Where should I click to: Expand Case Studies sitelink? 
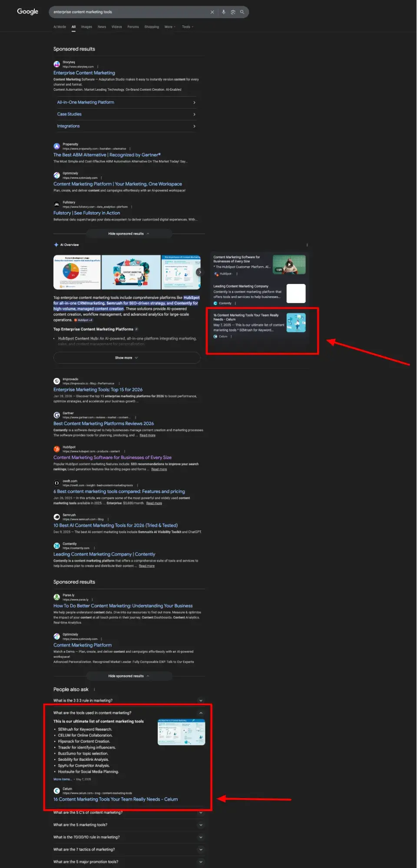[126, 114]
